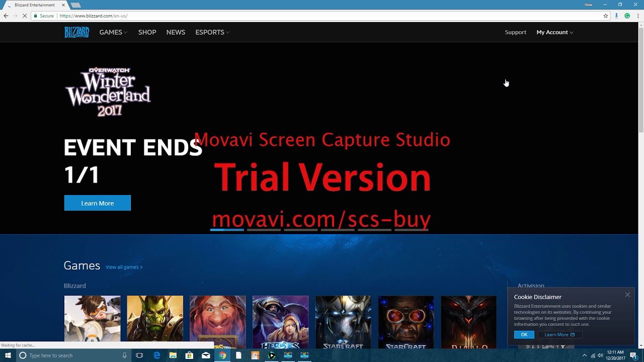Stop page loading with X button
The height and width of the screenshot is (362, 644).
pyautogui.click(x=25, y=16)
